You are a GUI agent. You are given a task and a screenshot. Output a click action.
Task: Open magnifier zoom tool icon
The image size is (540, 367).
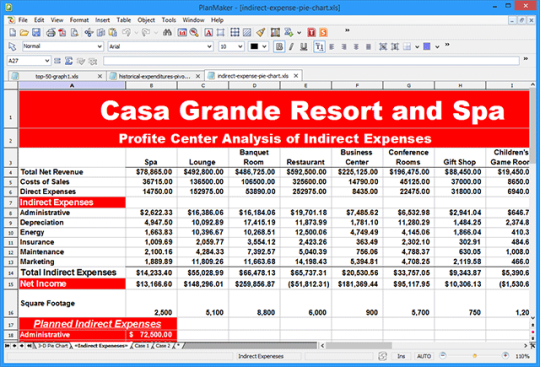point(194,33)
